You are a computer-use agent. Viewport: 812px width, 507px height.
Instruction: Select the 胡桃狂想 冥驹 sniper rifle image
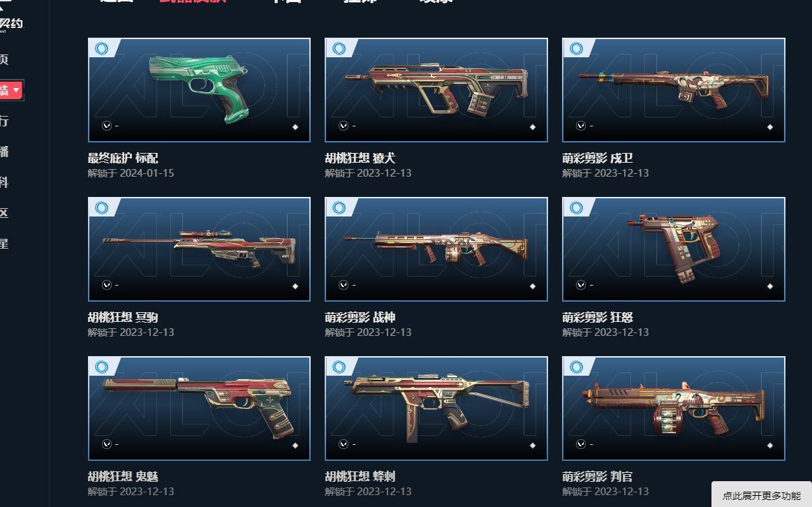pyautogui.click(x=200, y=249)
